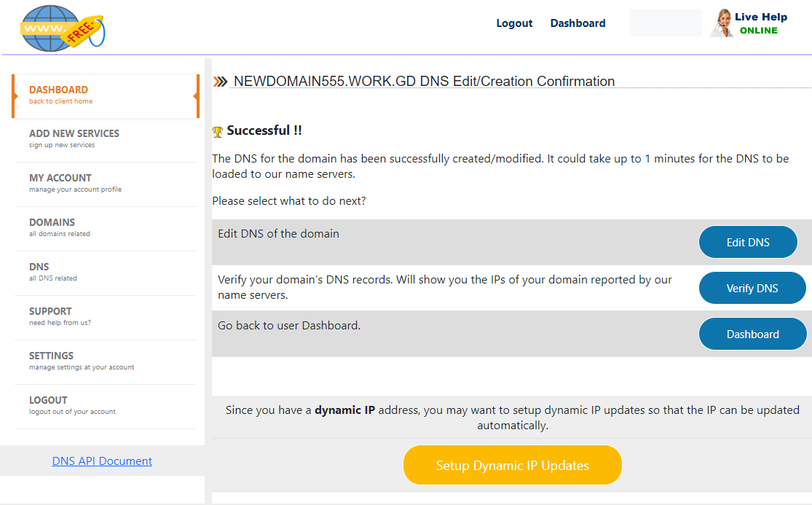Screen dimensions: 812x505
Task: Open SETTINGS in the sidebar
Action: pos(106,361)
